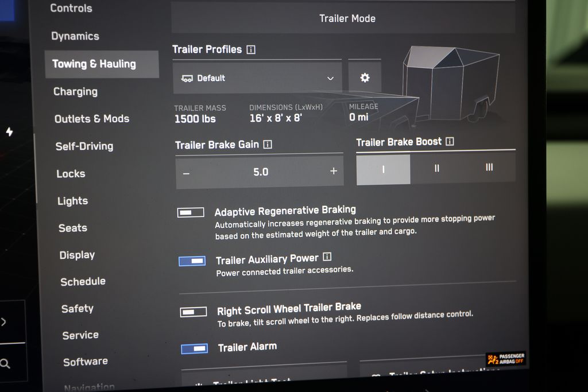
Task: Go to Charging settings
Action: coord(75,91)
